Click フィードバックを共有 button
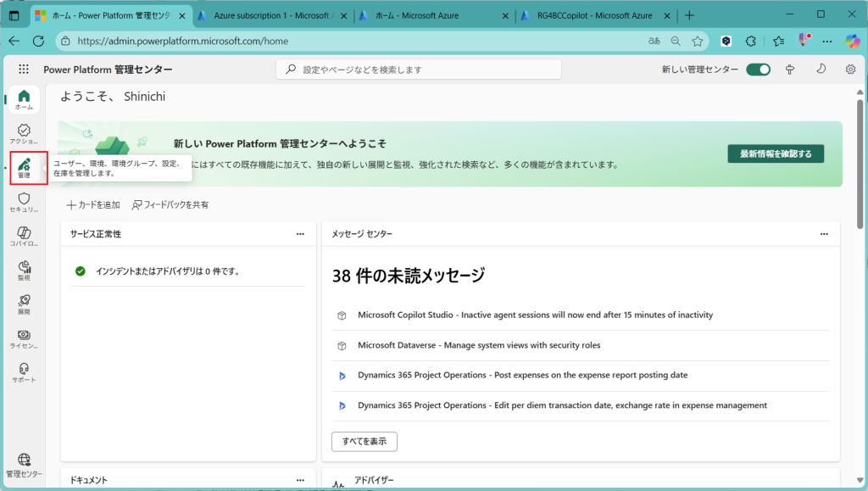 (170, 205)
